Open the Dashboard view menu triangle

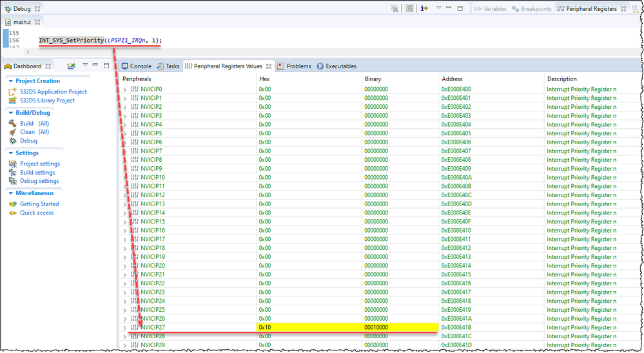[85, 65]
